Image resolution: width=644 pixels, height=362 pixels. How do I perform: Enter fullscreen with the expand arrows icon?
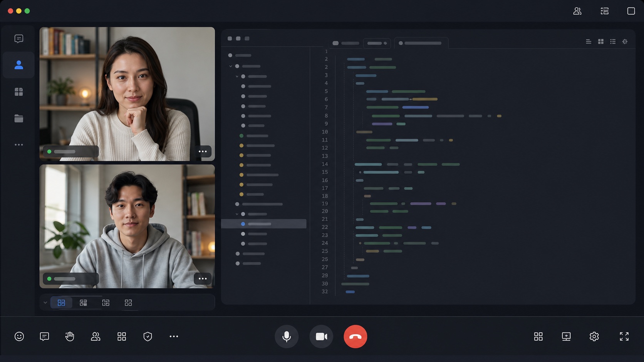click(624, 337)
